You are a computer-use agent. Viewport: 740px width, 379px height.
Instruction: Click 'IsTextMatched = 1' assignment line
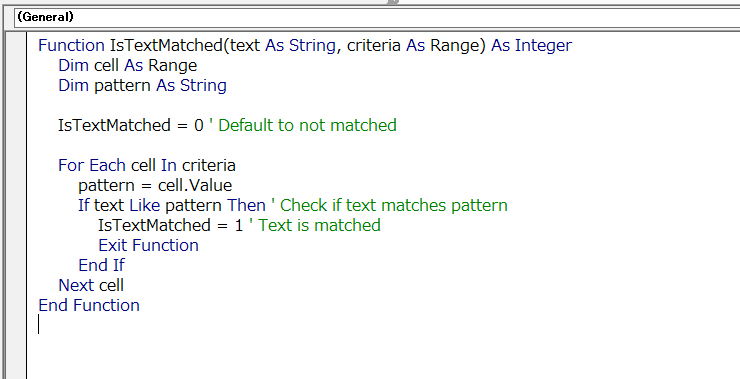click(x=171, y=225)
